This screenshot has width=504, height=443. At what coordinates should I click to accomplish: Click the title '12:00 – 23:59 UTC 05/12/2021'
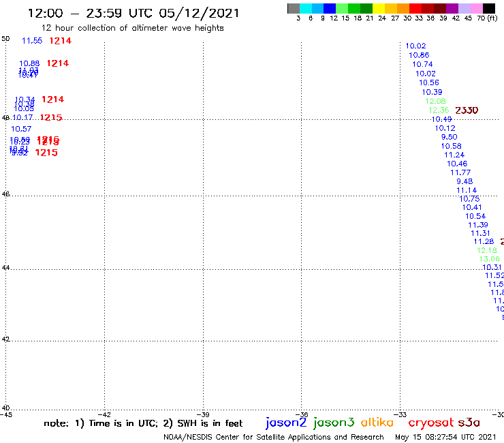(133, 13)
